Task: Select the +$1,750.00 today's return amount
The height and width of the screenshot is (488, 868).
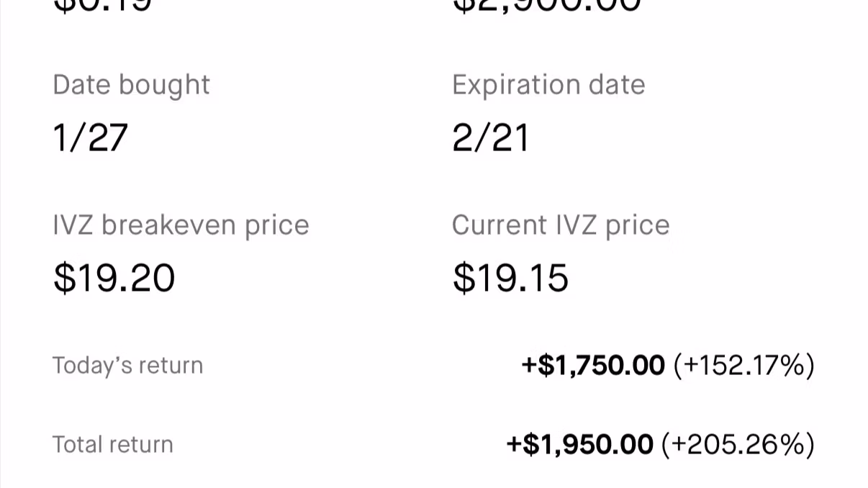Action: pos(593,366)
